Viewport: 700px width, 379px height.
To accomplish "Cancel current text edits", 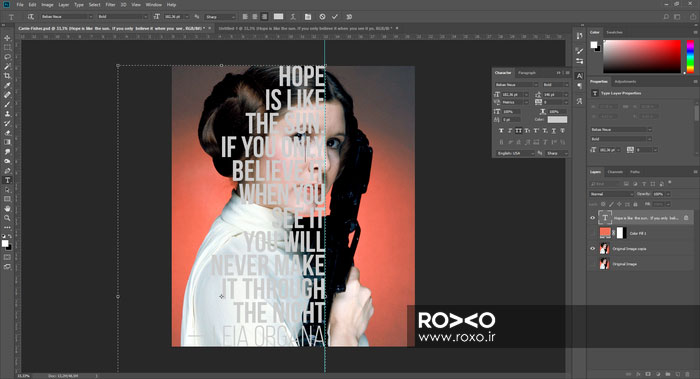I will click(322, 17).
